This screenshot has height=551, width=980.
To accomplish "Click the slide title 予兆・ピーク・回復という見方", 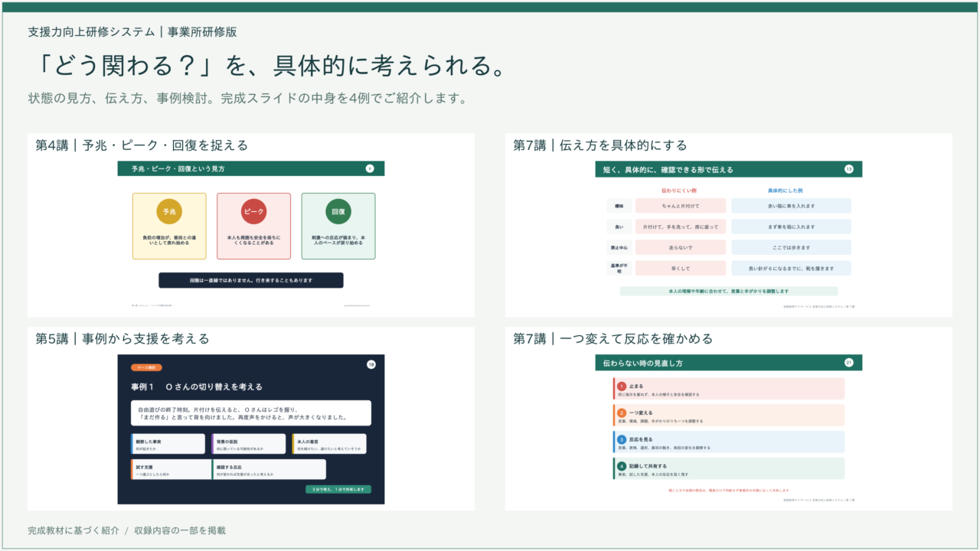I will coord(178,168).
